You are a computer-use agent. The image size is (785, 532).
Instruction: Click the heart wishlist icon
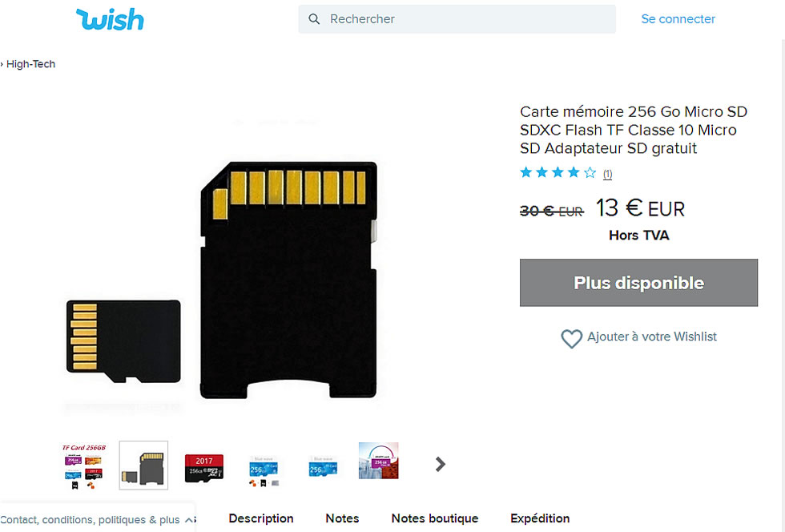571,338
